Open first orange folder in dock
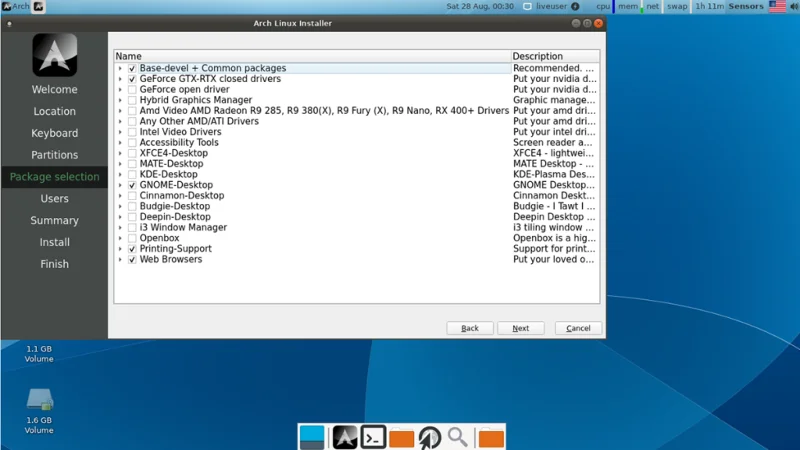 click(x=402, y=438)
